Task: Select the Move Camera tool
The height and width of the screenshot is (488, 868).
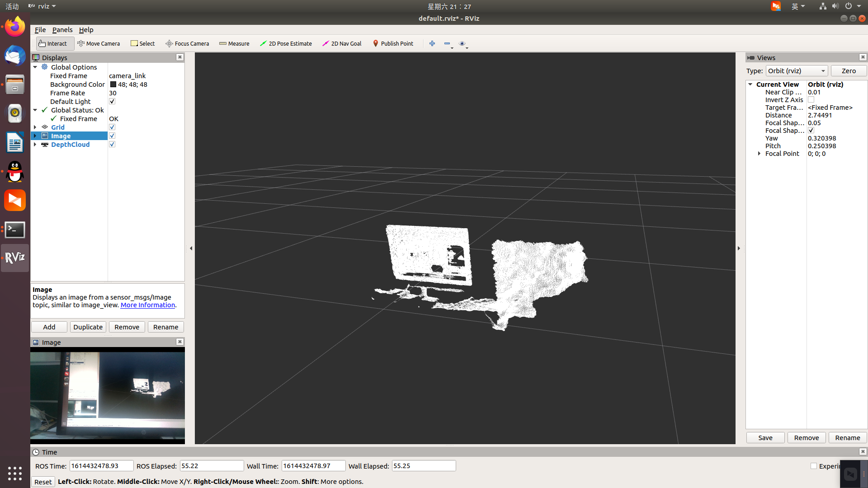Action: (99, 43)
